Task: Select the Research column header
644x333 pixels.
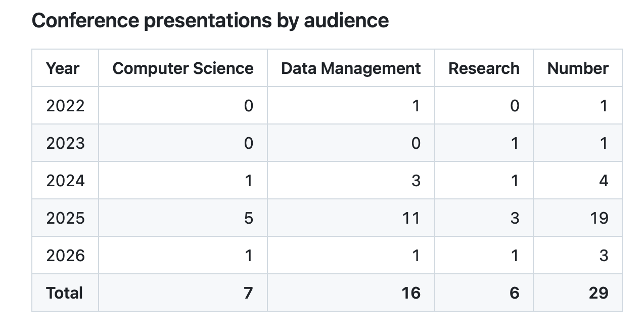Action: click(484, 68)
